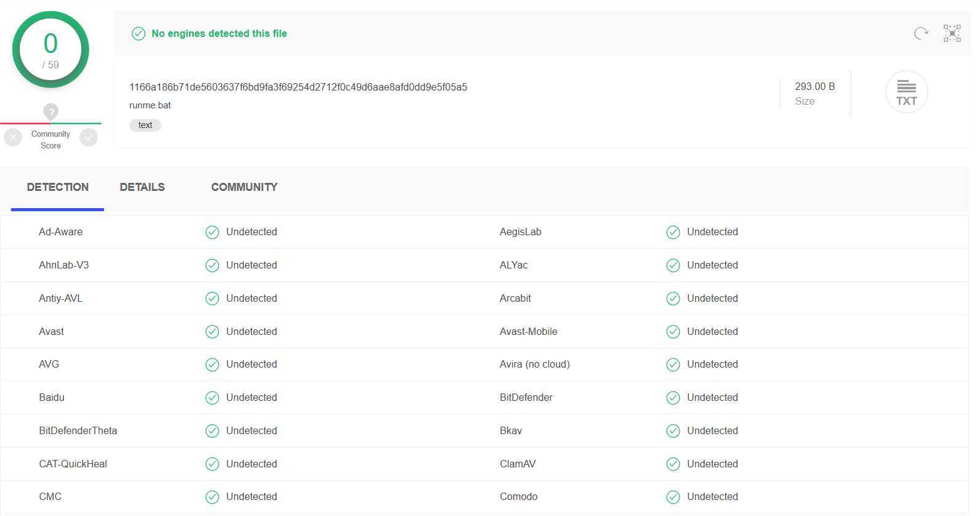Click the BitDefender undetected check icon
Viewport: 980px width, 516px height.
(x=673, y=398)
